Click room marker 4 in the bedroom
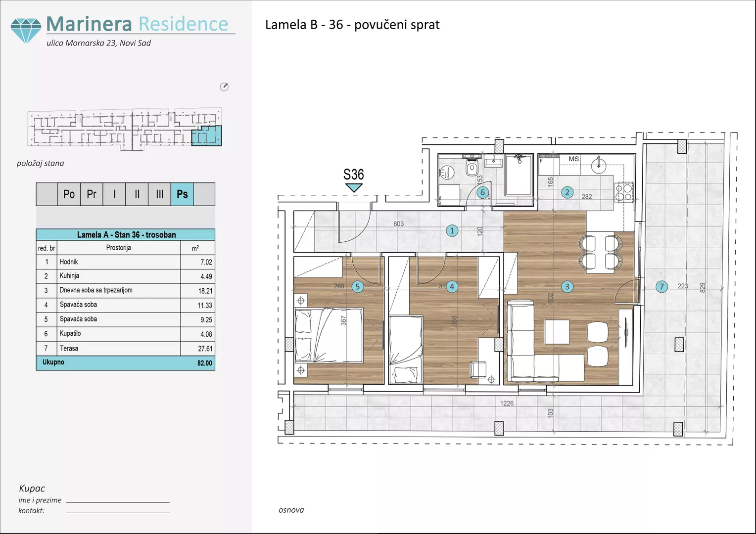Image resolution: width=756 pixels, height=534 pixels. coord(452,286)
